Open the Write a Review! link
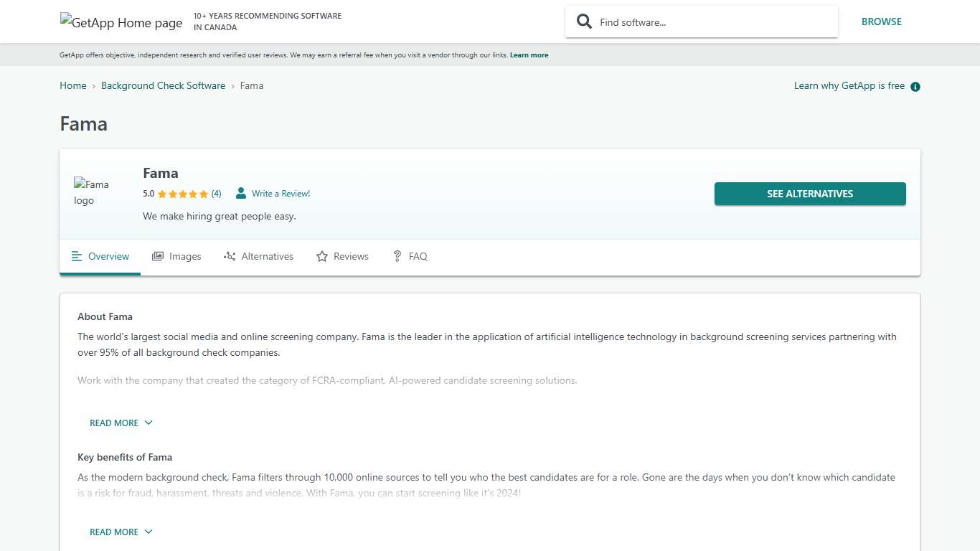This screenshot has height=551, width=980. [281, 194]
